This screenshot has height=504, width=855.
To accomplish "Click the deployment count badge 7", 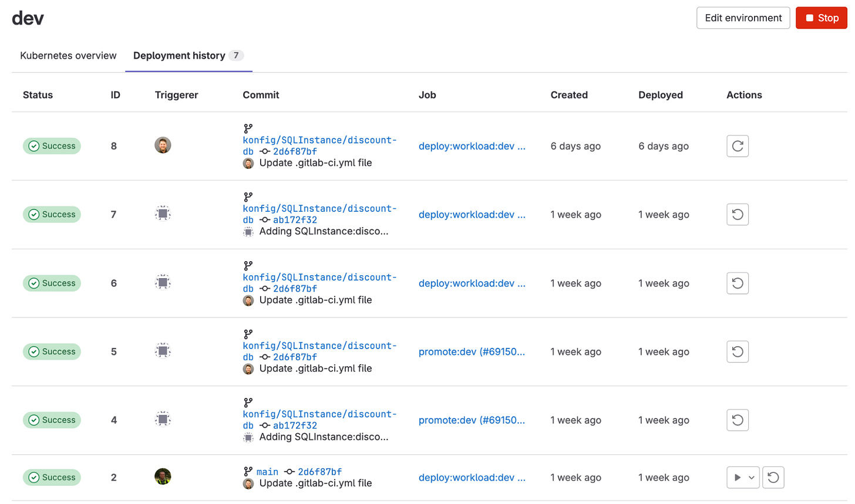I will click(x=236, y=56).
